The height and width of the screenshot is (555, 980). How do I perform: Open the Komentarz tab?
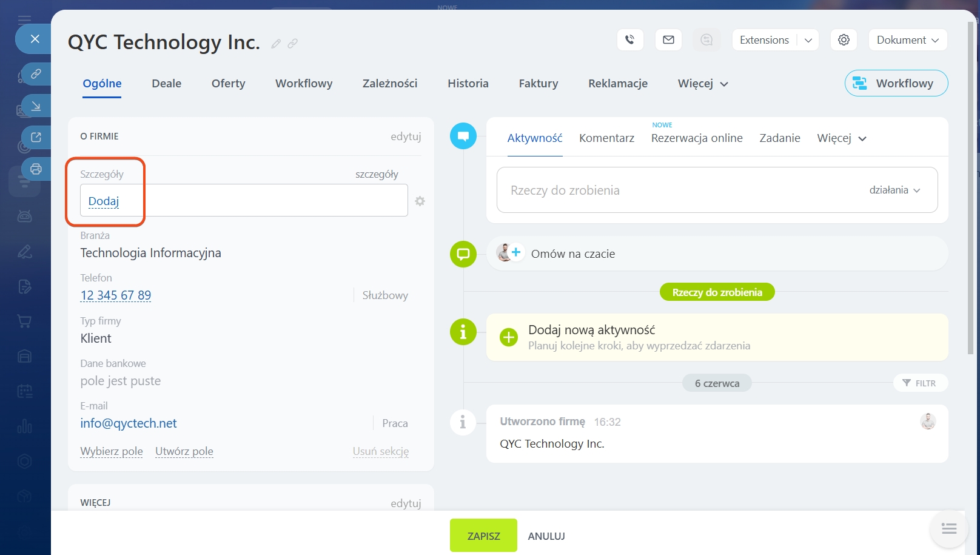click(x=606, y=138)
